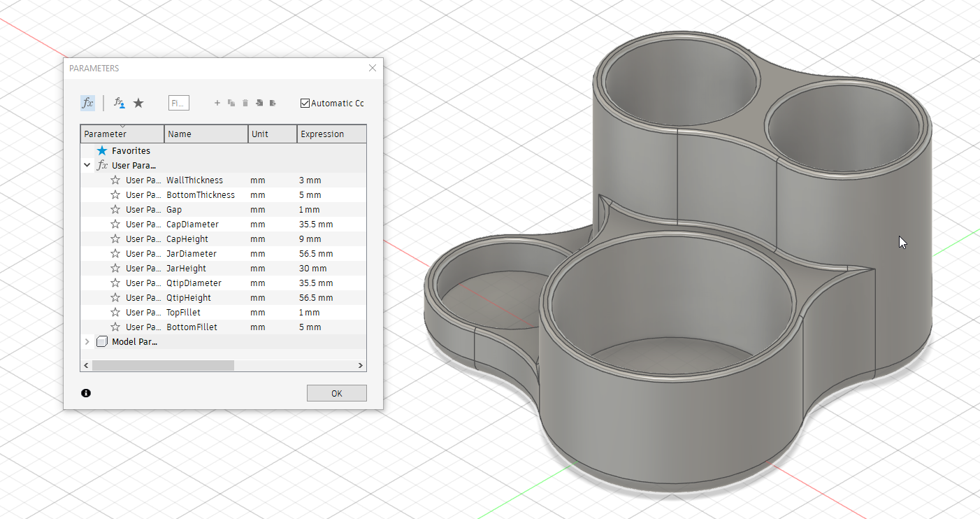Image resolution: width=980 pixels, height=519 pixels.
Task: Close the Parameters dialog with X
Action: (373, 68)
